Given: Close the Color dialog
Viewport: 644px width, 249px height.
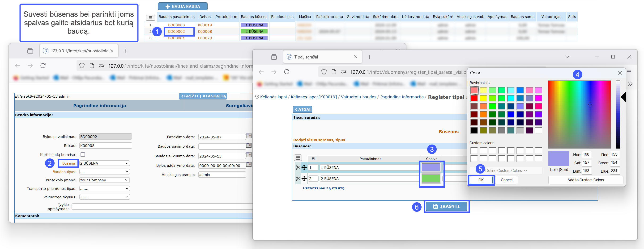Looking at the screenshot, I should tap(620, 73).
